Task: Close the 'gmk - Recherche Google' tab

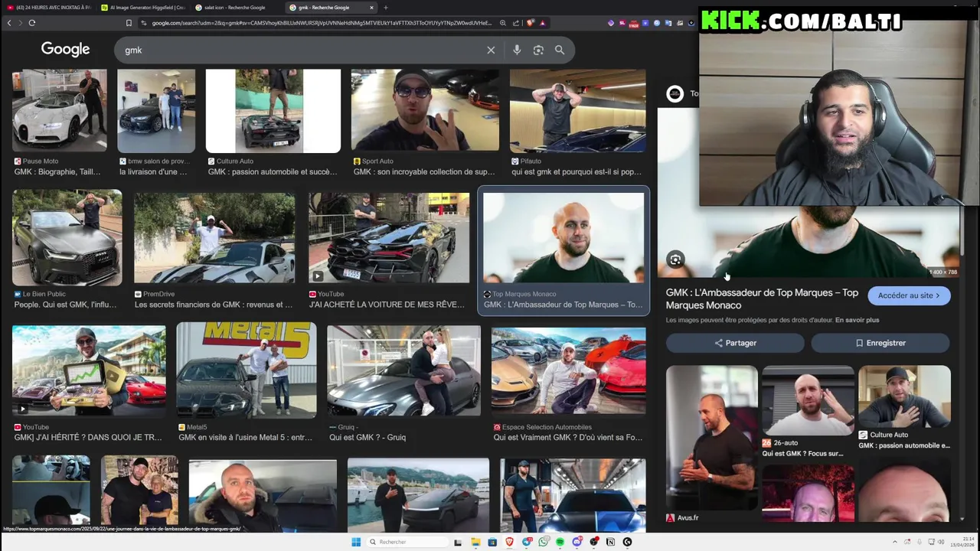Action: pyautogui.click(x=372, y=8)
